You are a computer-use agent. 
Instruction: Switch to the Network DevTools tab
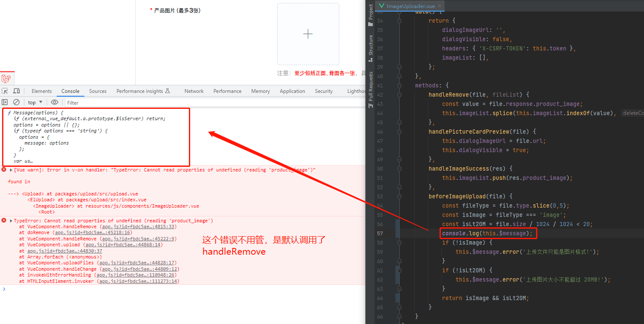[x=194, y=91]
